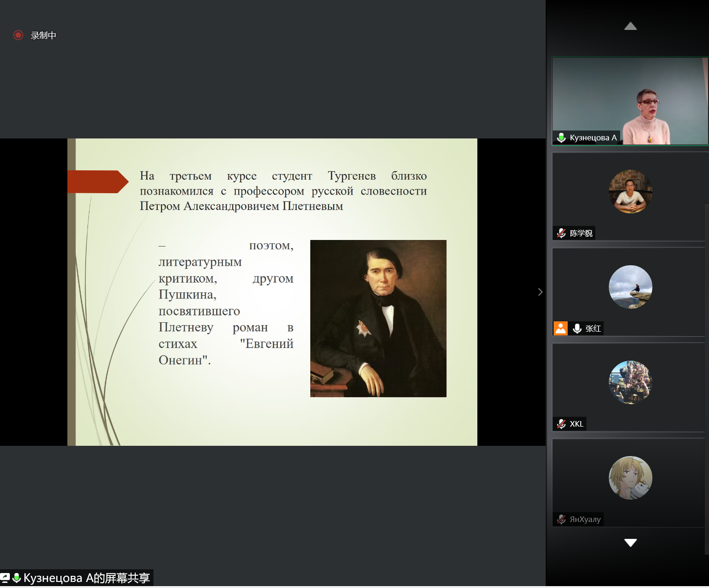Click ЯнХуалу muted microphone icon
709x588 pixels.
[562, 519]
